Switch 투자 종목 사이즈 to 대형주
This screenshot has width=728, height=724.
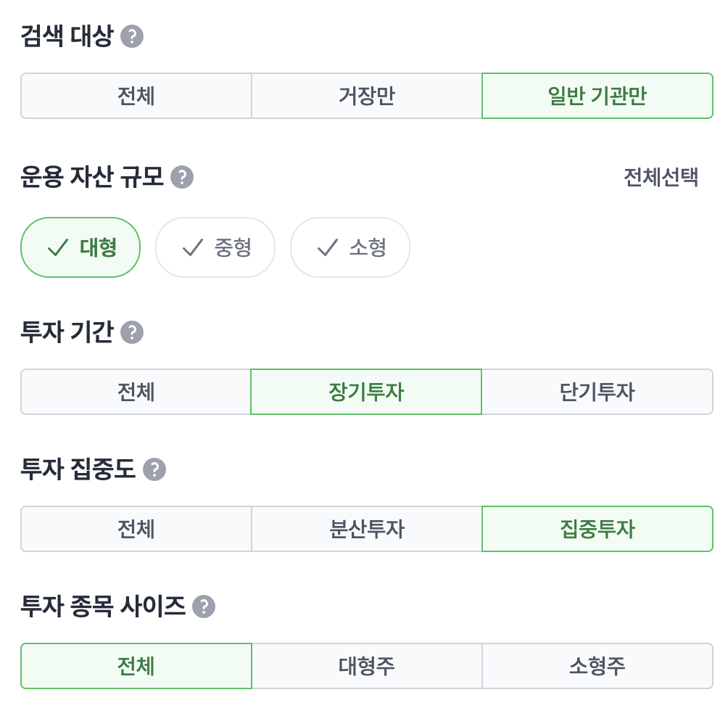tap(366, 665)
